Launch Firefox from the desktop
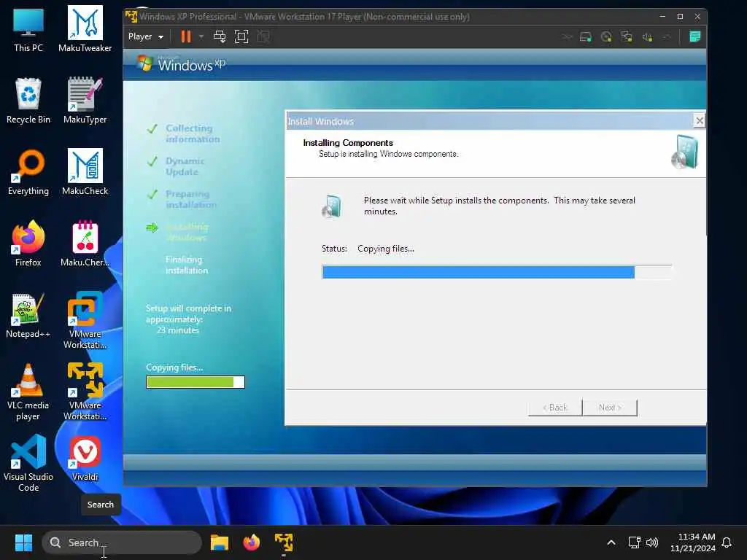 [28, 244]
